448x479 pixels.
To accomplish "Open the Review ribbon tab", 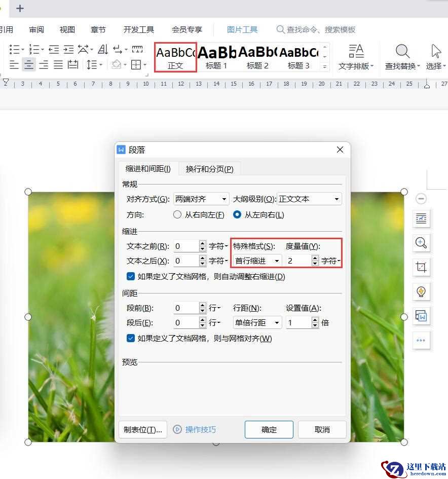I will (36, 29).
